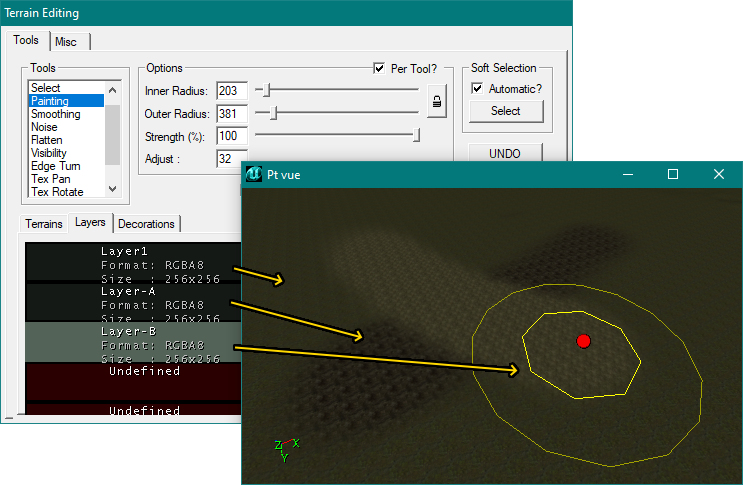Screen dimensions: 743x485
Task: Minimize the Pt vue window
Action: pos(627,174)
